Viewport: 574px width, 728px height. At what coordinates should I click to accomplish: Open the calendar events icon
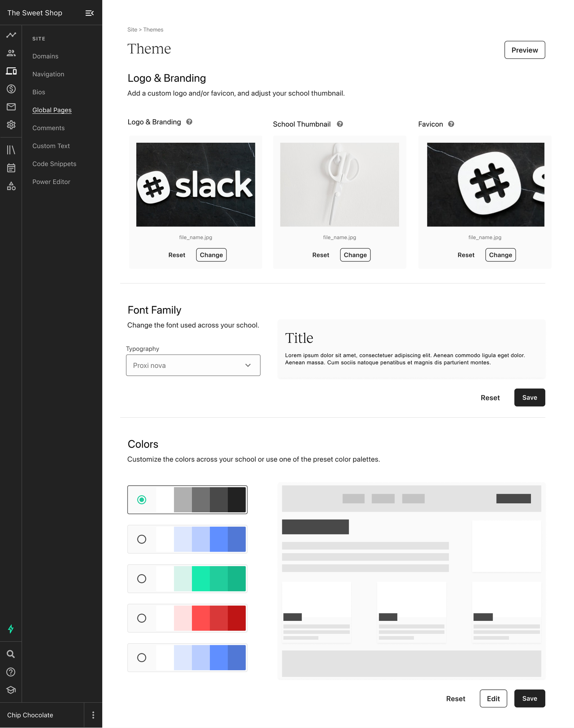(11, 168)
